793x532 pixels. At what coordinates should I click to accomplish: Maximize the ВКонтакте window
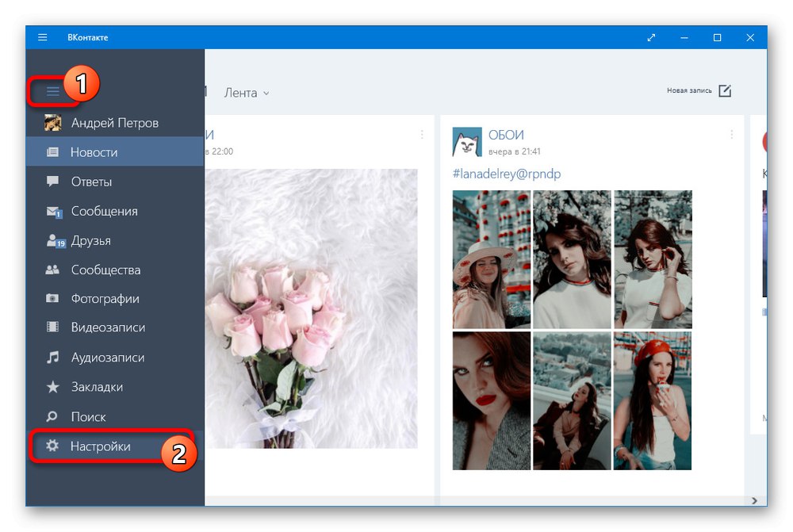(717, 37)
